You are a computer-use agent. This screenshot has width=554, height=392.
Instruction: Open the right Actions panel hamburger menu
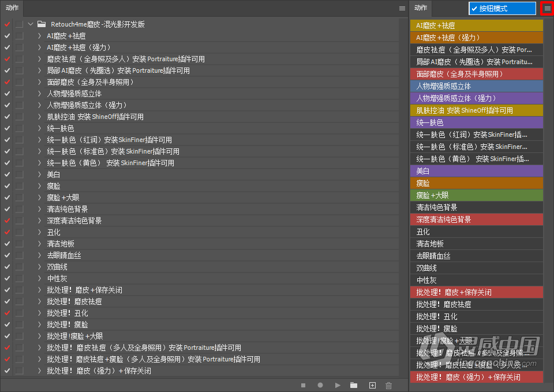547,8
